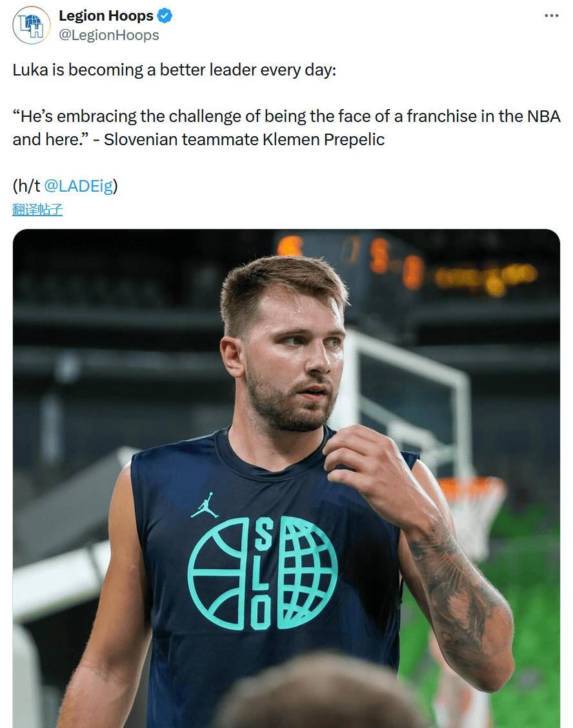Click the Jumpman logo on the jersey
The image size is (573, 728).
204,505
